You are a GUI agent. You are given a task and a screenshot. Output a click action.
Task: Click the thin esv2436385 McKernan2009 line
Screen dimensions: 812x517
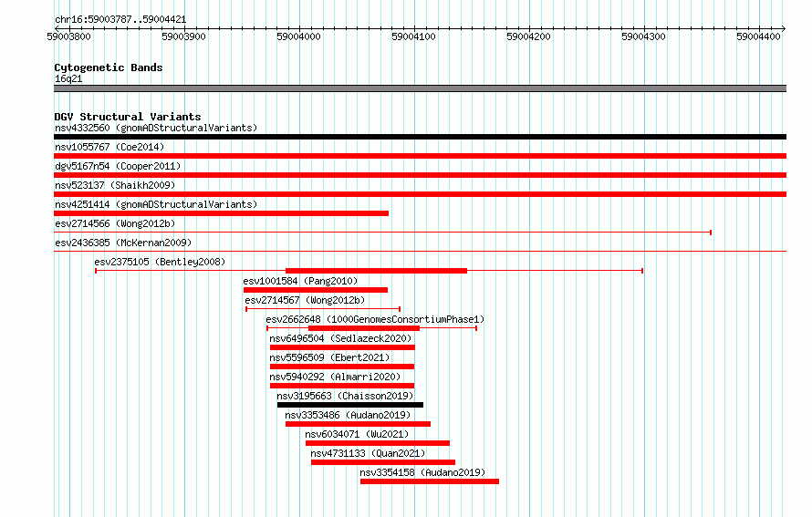[x=420, y=252]
